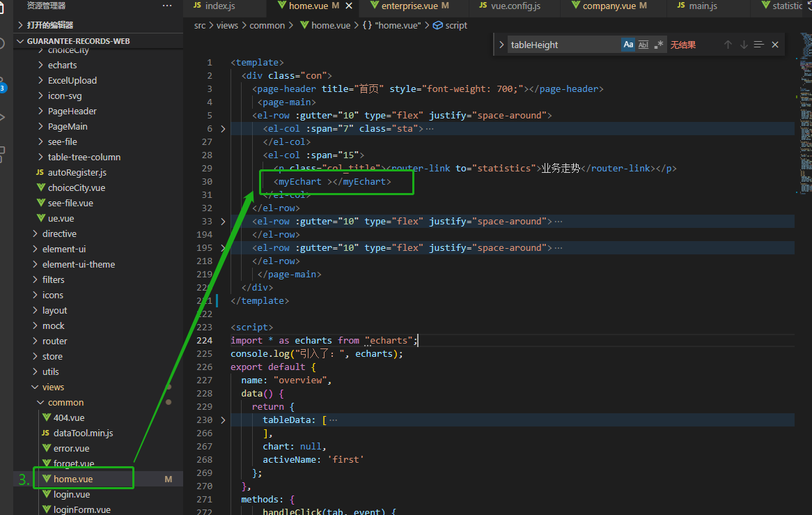Expand the element-ui-theme folder
812x515 pixels.
[78, 264]
